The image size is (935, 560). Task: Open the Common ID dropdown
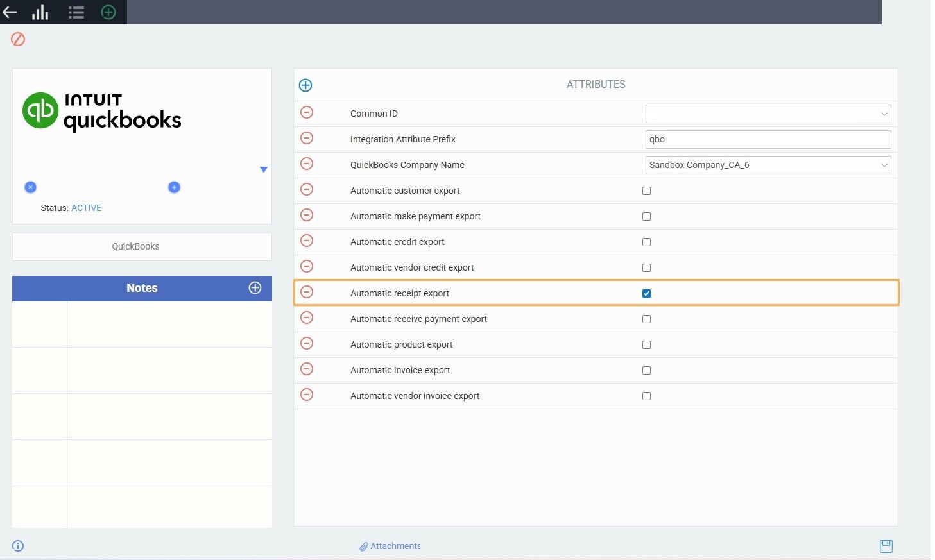pos(768,114)
